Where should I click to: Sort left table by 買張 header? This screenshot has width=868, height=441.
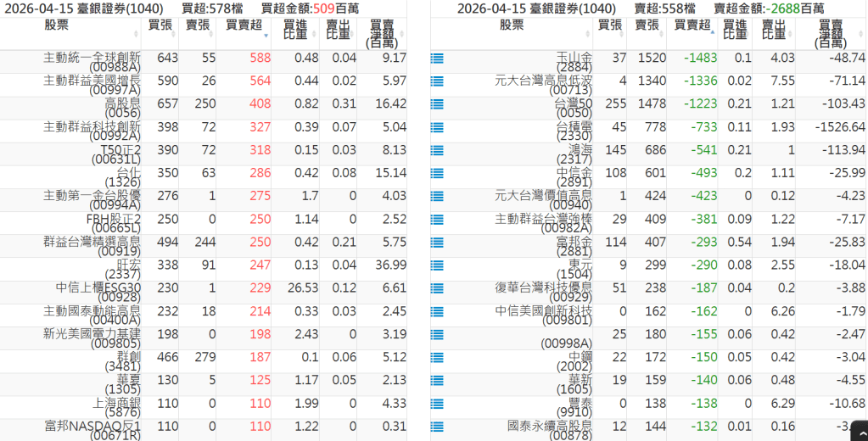(x=160, y=25)
